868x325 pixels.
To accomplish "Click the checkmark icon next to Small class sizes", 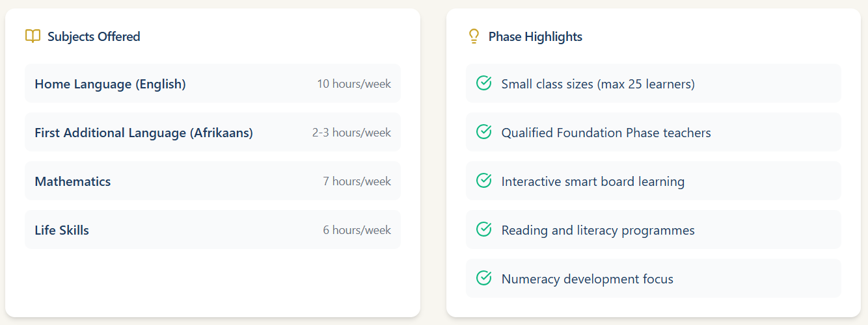I will (x=483, y=83).
